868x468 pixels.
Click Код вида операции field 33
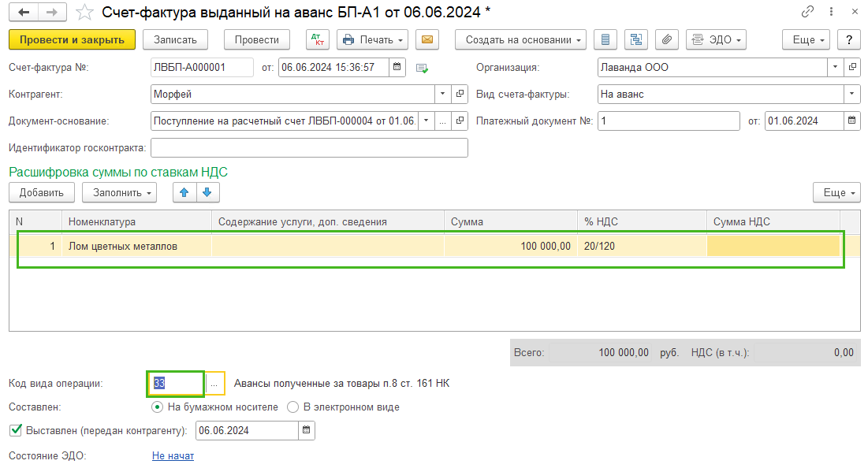click(176, 384)
